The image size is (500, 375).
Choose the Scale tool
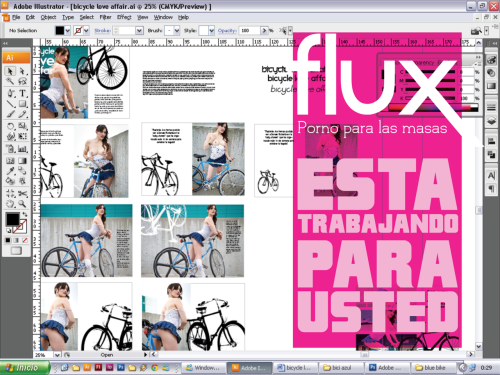(x=22, y=126)
